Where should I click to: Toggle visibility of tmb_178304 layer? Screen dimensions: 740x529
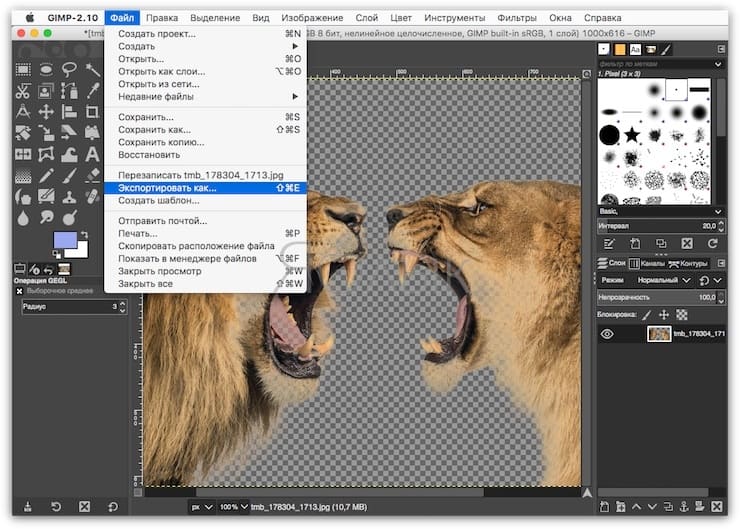click(607, 334)
